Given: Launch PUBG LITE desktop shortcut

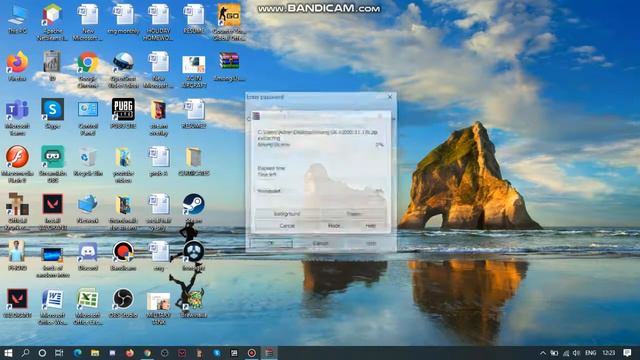Looking at the screenshot, I should (123, 113).
